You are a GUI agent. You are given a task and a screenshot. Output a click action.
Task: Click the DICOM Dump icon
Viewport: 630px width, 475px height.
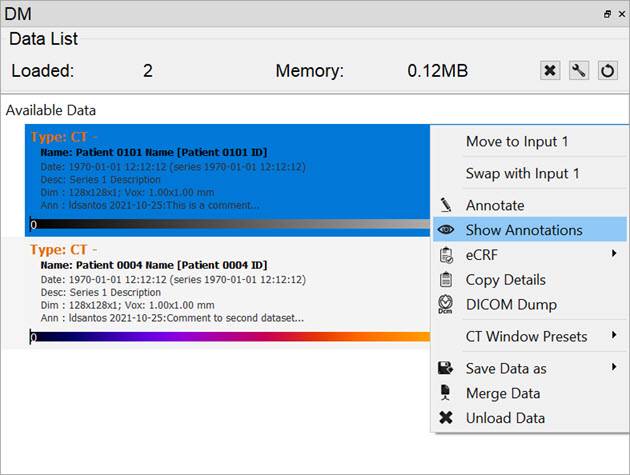(x=446, y=304)
